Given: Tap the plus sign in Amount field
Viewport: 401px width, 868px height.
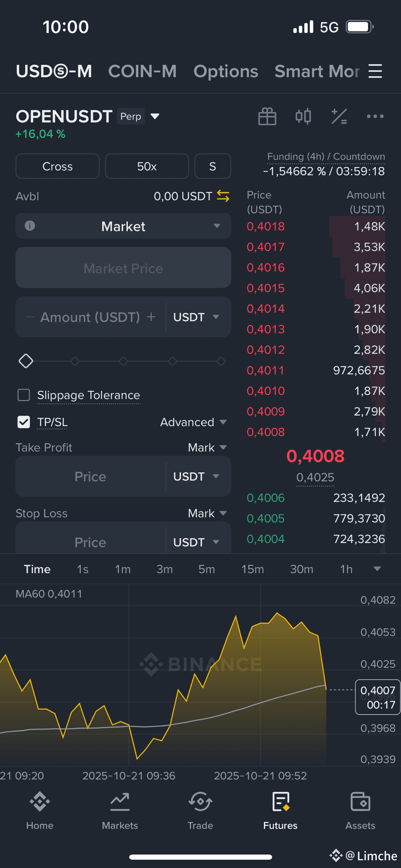Looking at the screenshot, I should (x=151, y=317).
